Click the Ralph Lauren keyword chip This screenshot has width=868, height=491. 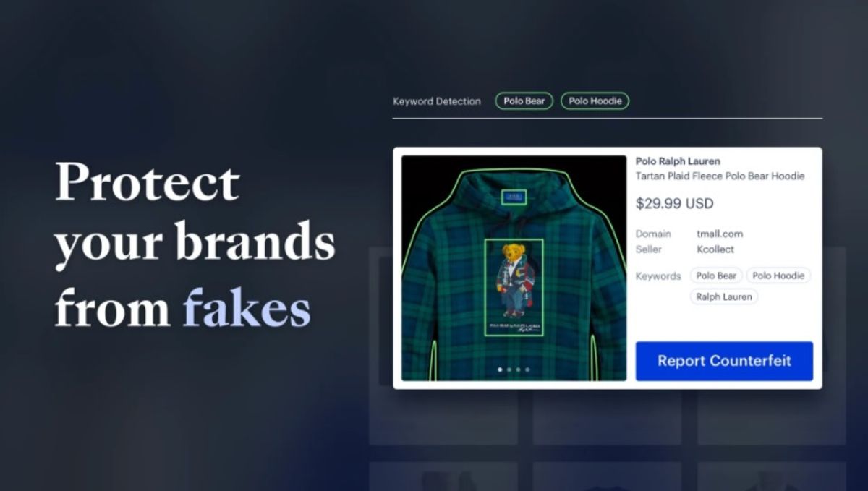tap(724, 296)
